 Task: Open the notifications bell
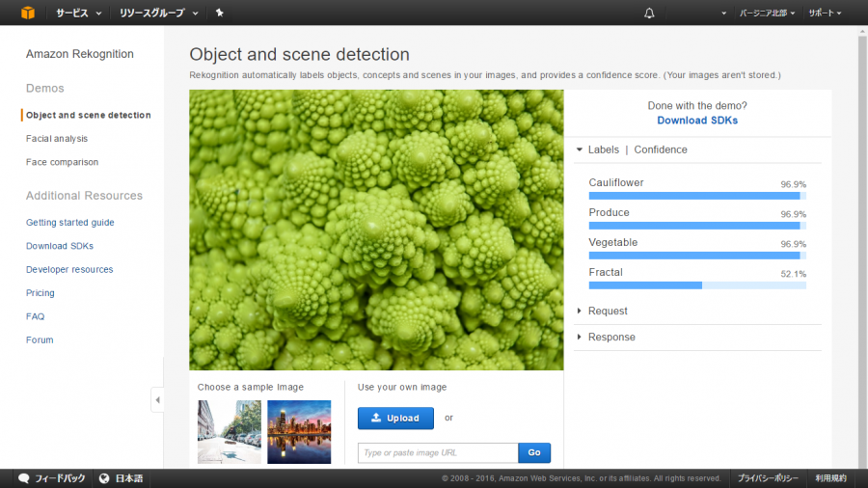point(649,13)
